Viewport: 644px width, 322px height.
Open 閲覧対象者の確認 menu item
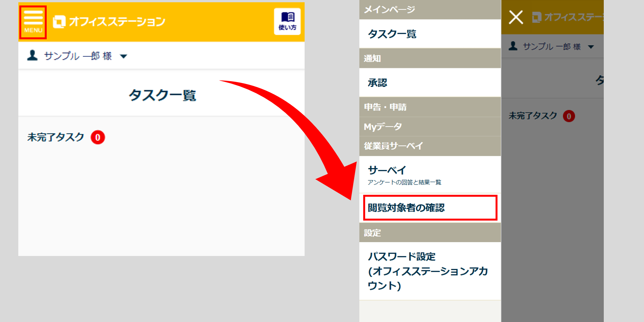[430, 208]
